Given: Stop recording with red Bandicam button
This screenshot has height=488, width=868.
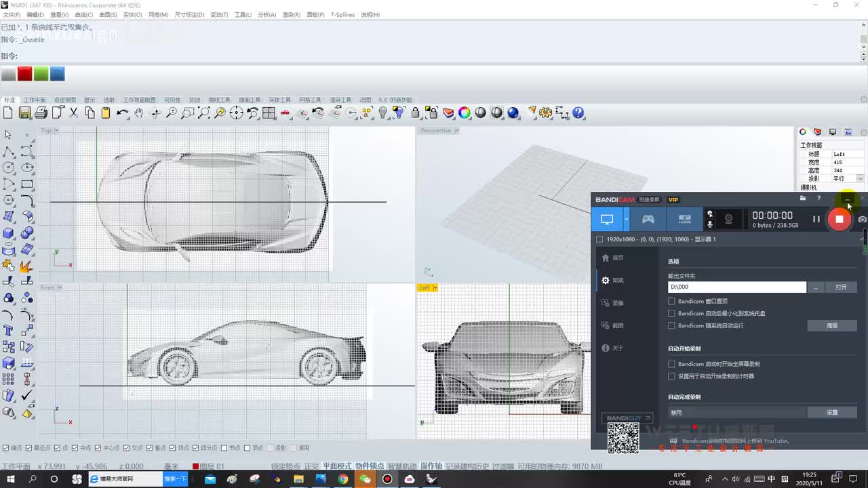Looking at the screenshot, I should coord(839,219).
